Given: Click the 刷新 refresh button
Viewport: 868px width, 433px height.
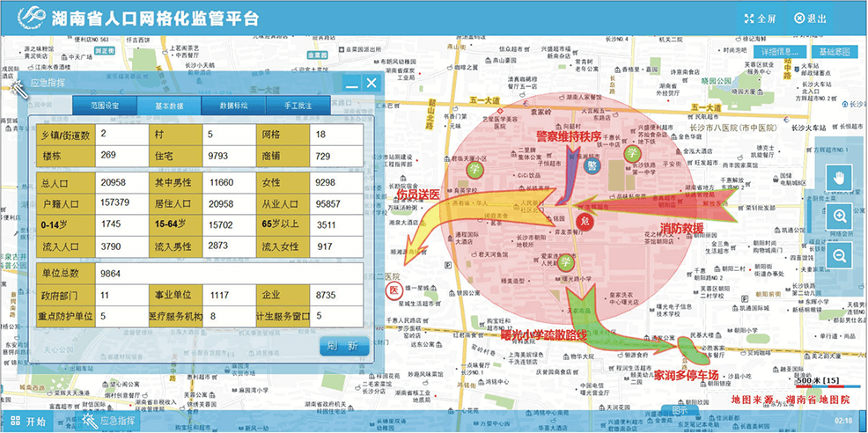Looking at the screenshot, I should [x=344, y=346].
